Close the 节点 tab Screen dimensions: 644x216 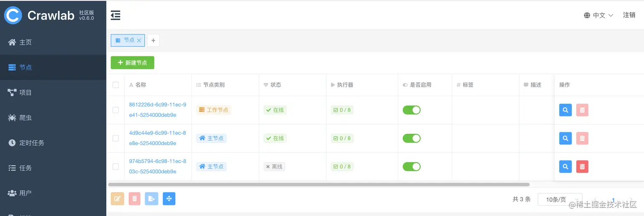[x=139, y=40]
